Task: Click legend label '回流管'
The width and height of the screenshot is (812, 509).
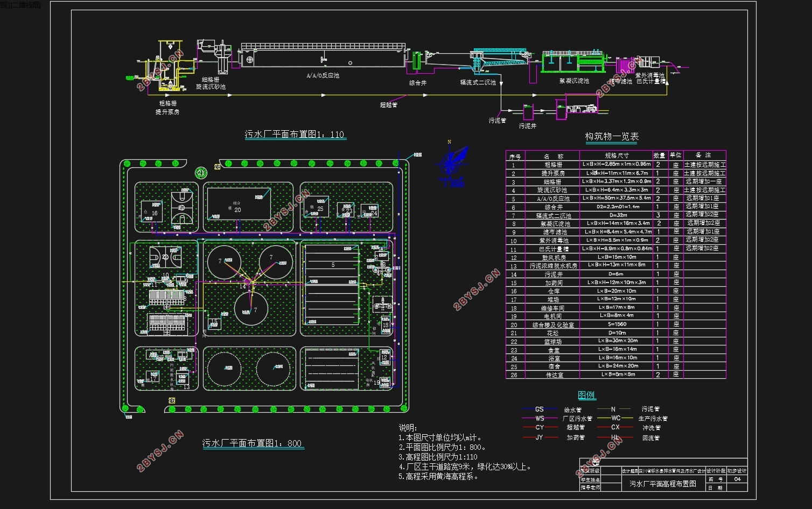Action: [x=651, y=438]
